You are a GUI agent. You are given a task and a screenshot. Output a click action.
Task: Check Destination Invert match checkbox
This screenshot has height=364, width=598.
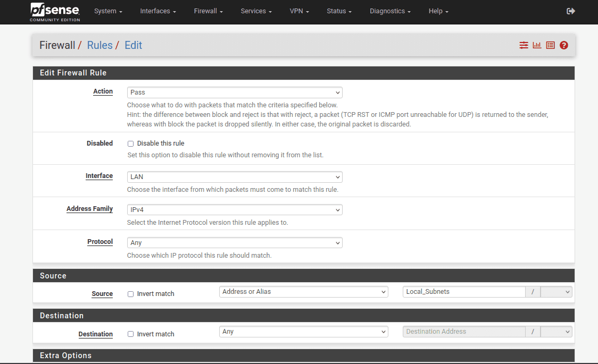131,334
